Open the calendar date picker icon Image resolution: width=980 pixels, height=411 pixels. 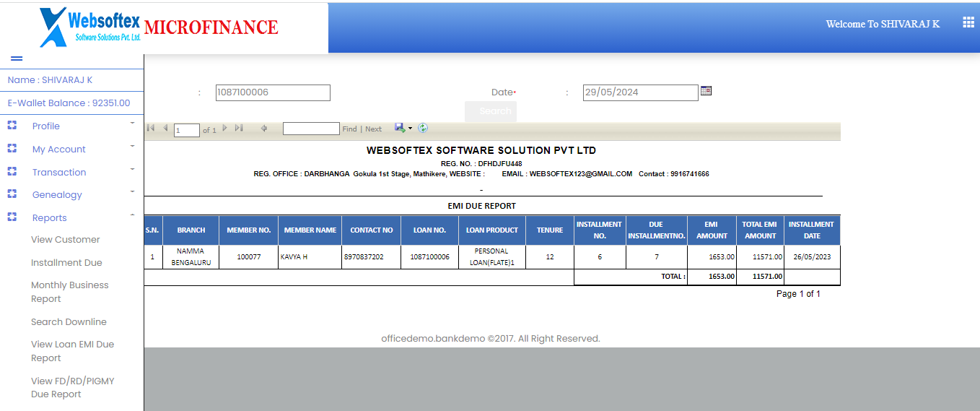click(x=706, y=90)
